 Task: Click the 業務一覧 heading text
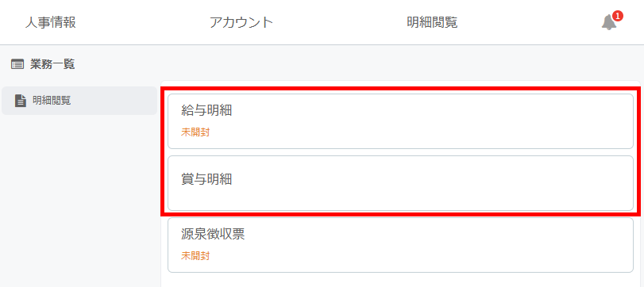pyautogui.click(x=52, y=64)
